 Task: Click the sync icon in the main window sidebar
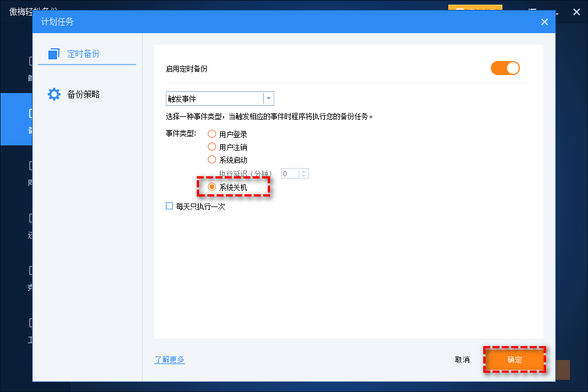[x=30, y=166]
